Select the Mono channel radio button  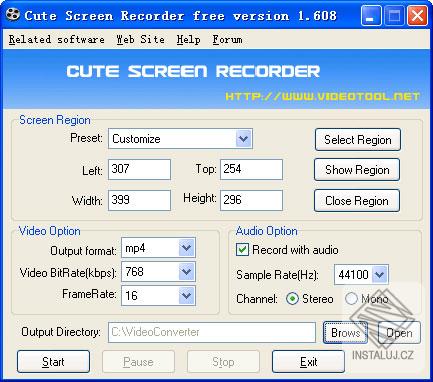tap(351, 299)
